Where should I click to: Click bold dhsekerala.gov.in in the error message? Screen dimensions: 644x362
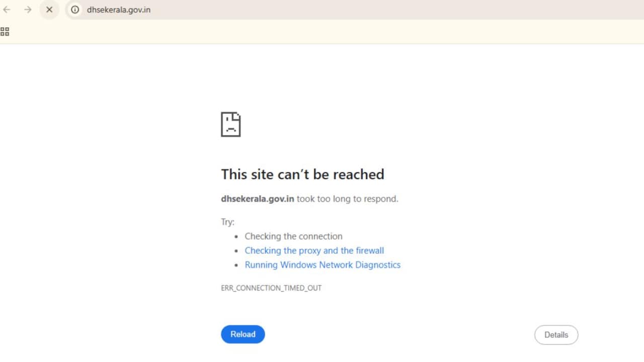258,199
